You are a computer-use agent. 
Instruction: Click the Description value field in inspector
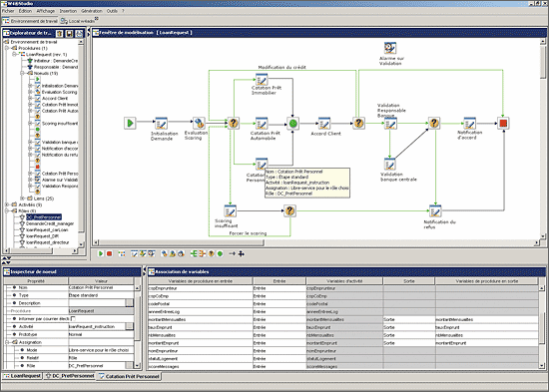tap(97, 303)
